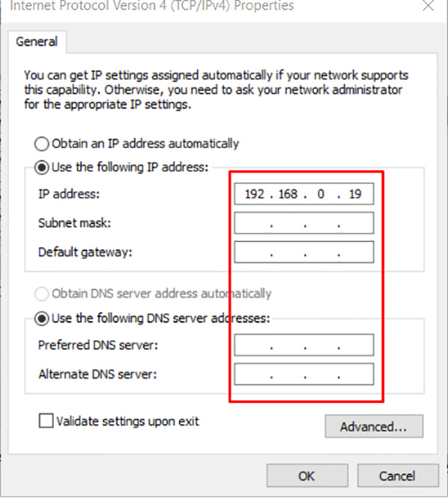Focus first octet of Subnet mask field
Image resolution: width=448 pixels, height=498 pixels.
point(253,223)
